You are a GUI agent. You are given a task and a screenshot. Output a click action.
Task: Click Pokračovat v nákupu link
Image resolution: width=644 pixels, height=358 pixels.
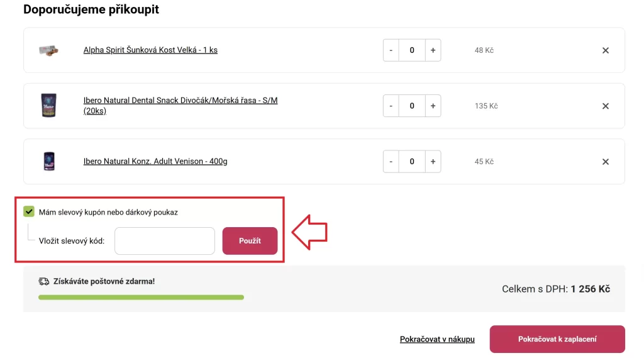[437, 339]
